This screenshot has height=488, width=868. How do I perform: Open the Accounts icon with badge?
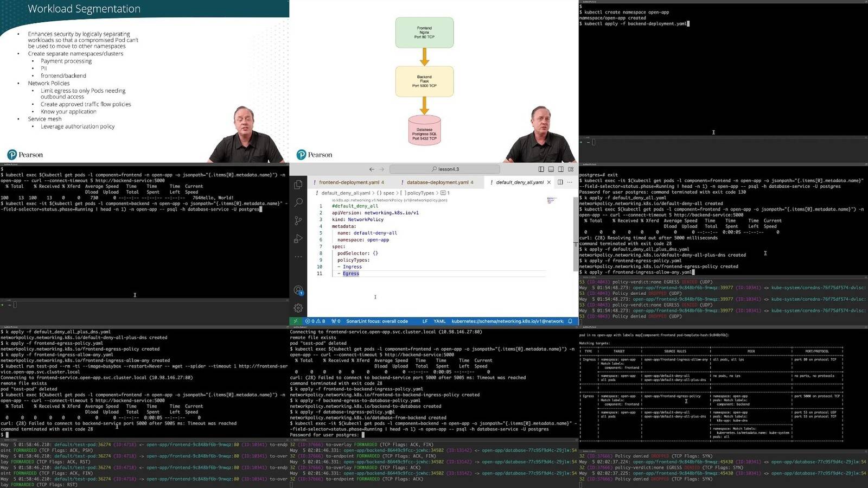tap(298, 290)
